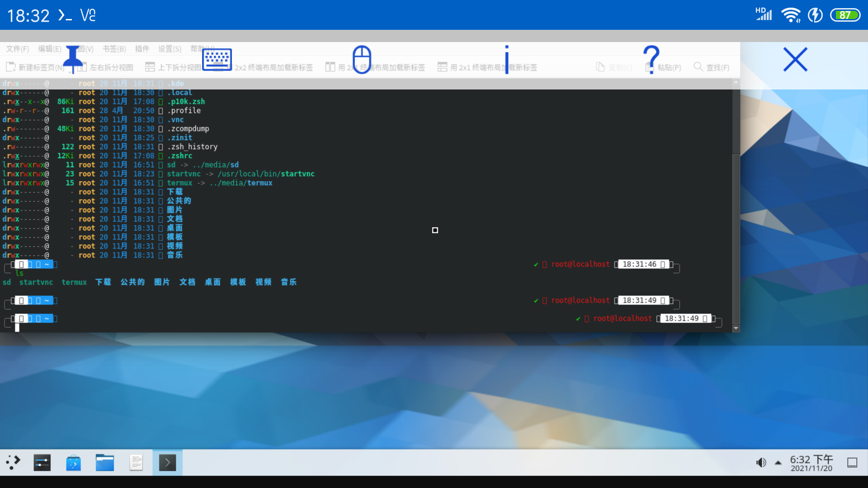The image size is (868, 488).
Task: Open System Settings from the taskbar
Action: coord(42,462)
